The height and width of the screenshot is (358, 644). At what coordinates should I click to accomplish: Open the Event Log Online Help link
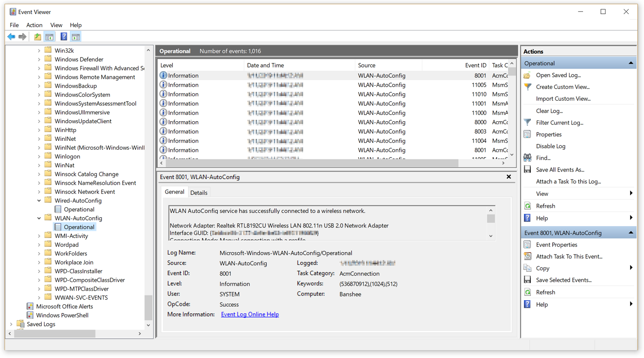(250, 314)
